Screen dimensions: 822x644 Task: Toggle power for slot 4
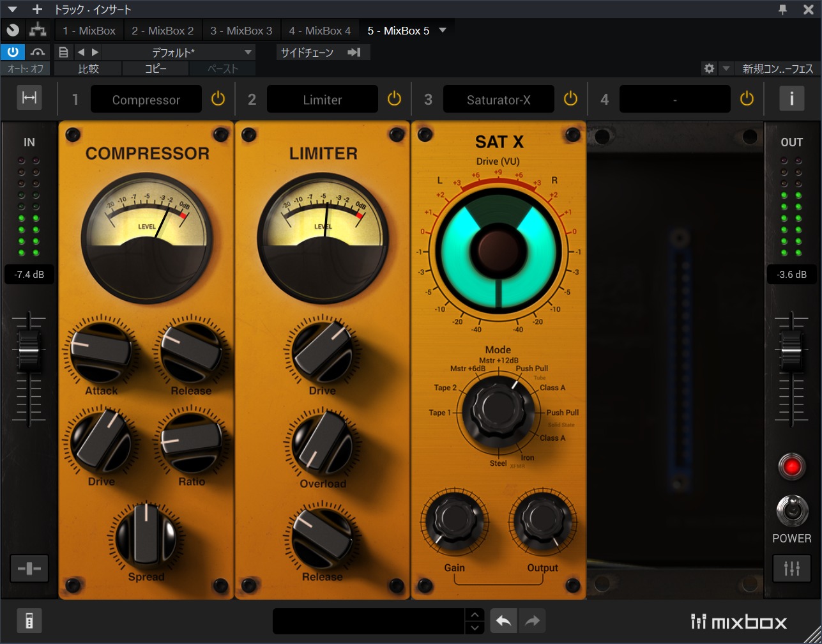[x=747, y=98]
